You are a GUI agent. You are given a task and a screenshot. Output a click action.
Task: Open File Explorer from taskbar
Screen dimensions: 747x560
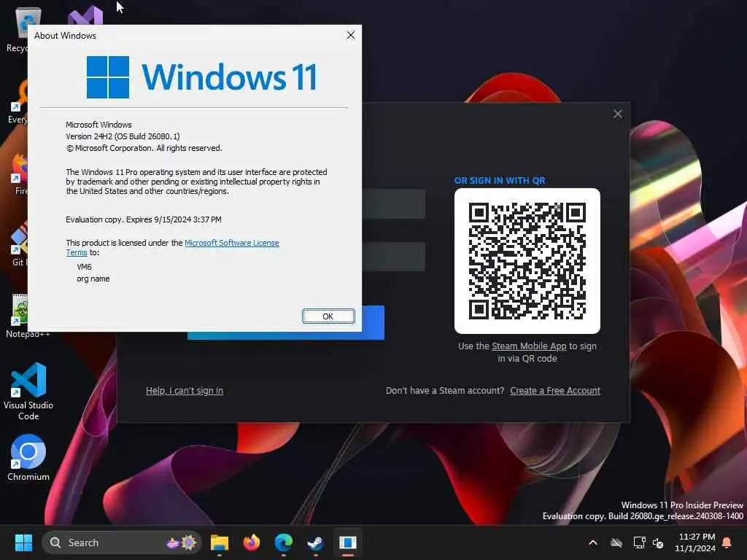[x=220, y=542]
